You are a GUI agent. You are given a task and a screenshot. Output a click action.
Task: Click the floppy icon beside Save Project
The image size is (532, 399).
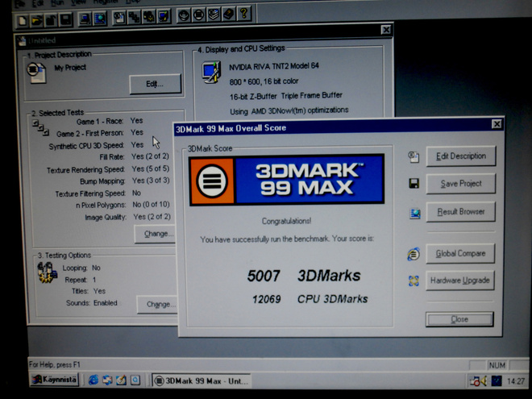[x=414, y=184]
